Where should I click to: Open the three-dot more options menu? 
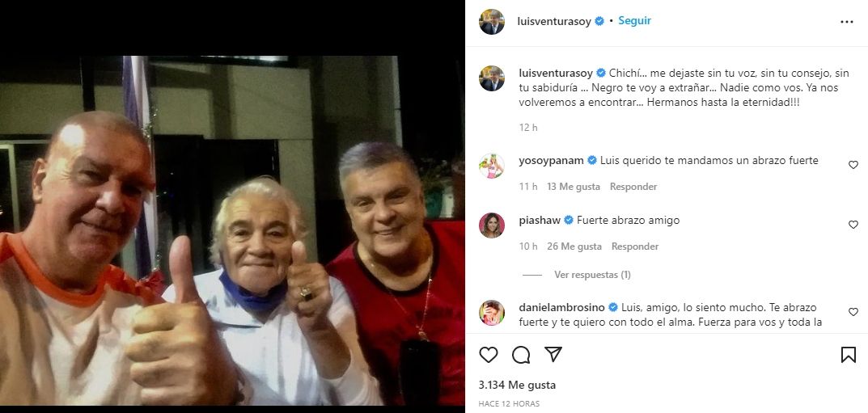[x=846, y=22]
